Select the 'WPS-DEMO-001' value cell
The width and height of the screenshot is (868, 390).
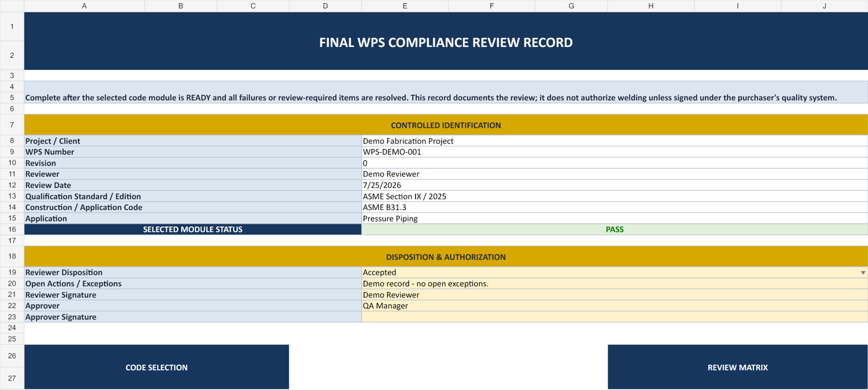pyautogui.click(x=615, y=152)
